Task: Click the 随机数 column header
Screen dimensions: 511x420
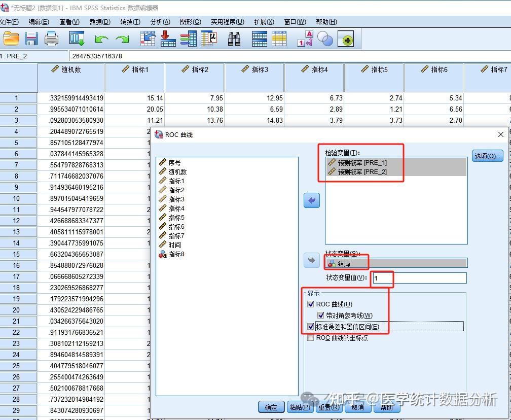Action: point(71,78)
